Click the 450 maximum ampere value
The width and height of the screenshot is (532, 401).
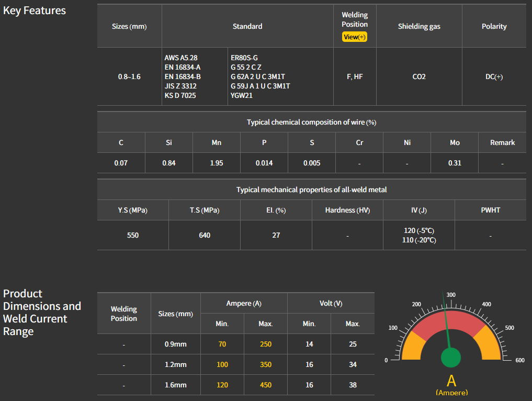coord(265,385)
